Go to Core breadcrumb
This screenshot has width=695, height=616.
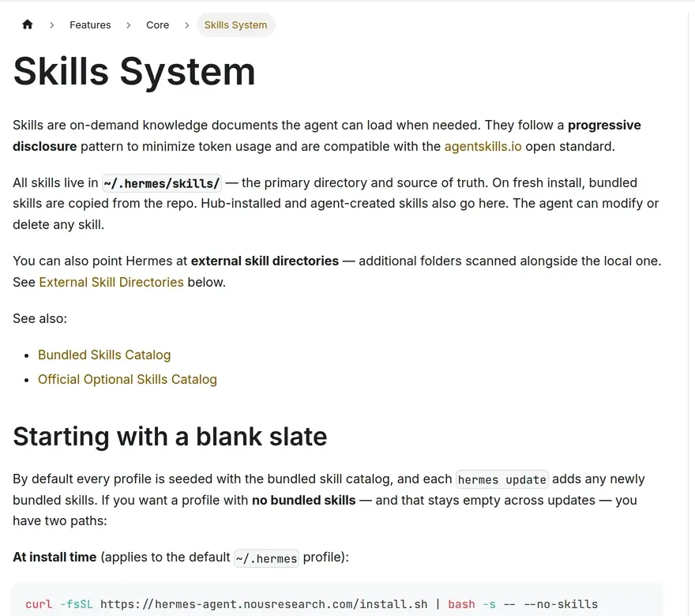[157, 24]
